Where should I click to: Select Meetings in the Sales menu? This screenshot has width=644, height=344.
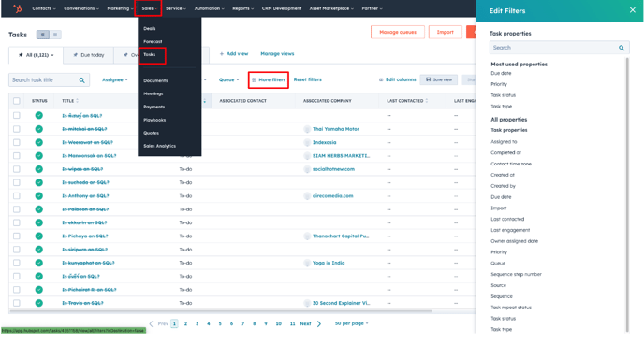coord(154,93)
